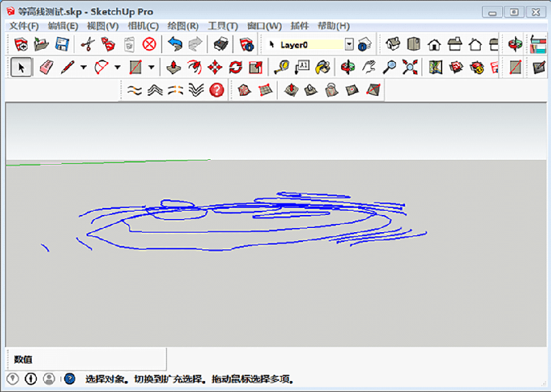
Task: Choose the Push/Pull tool
Action: coord(175,67)
